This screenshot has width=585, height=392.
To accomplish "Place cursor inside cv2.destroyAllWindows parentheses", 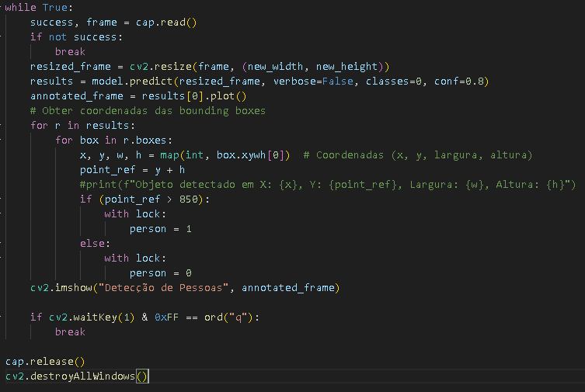I will (141, 376).
